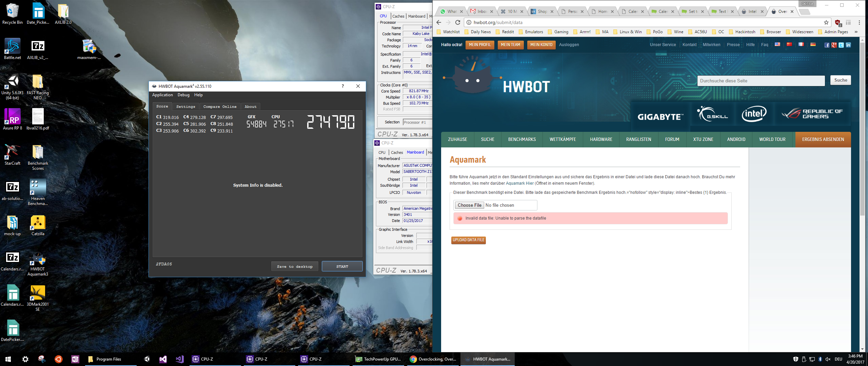The height and width of the screenshot is (366, 868).
Task: Reload the hwbot.org page
Action: [457, 22]
